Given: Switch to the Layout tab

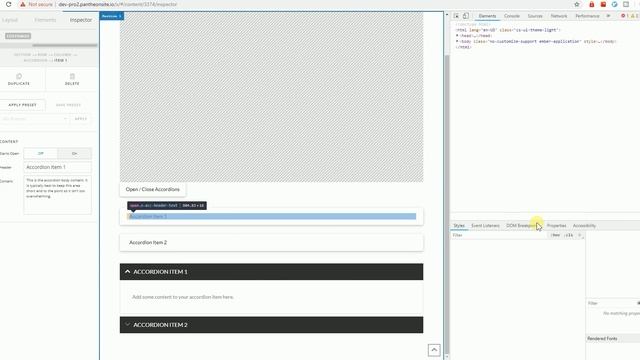Looking at the screenshot, I should [x=10, y=20].
